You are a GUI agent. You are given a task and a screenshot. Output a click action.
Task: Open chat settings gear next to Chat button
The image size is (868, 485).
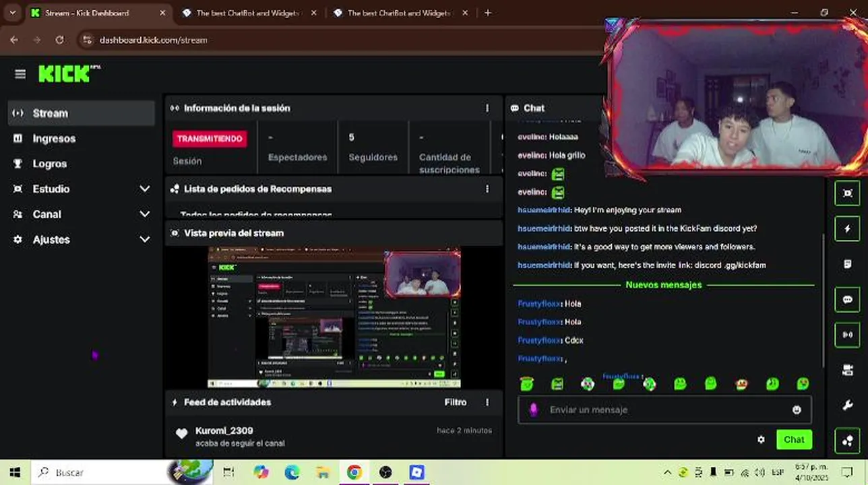(x=761, y=440)
